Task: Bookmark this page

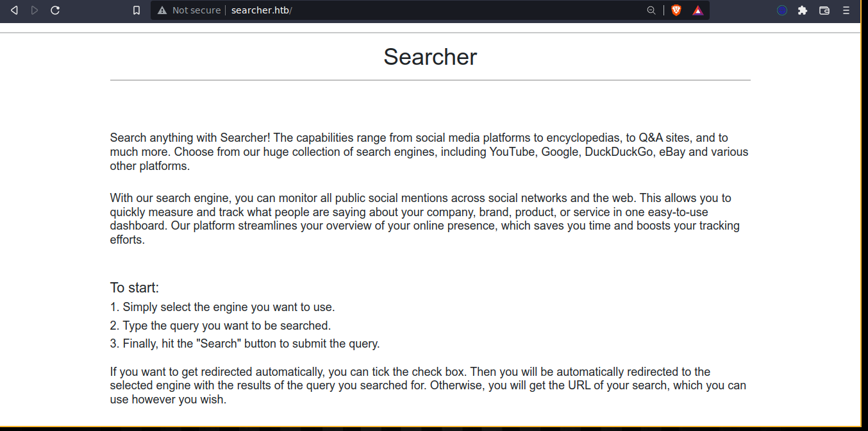Action: click(x=137, y=10)
